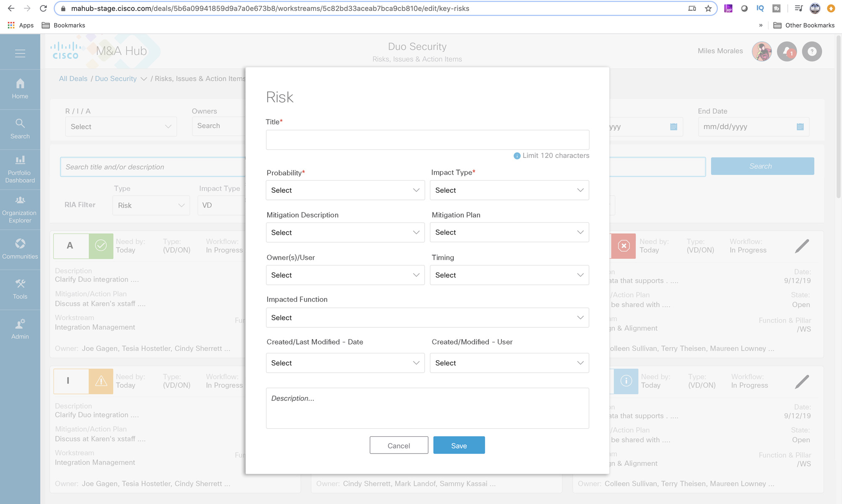Expand the Duo Security breadcrumb chevron
842x504 pixels.
point(144,79)
